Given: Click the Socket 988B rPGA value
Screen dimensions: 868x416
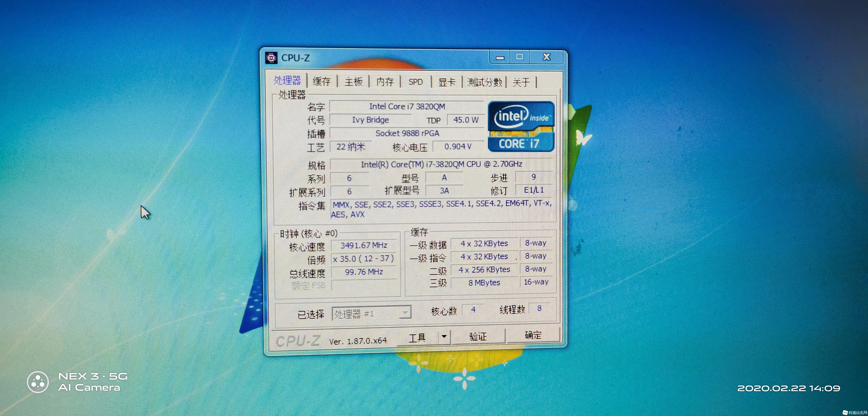Looking at the screenshot, I should [407, 133].
